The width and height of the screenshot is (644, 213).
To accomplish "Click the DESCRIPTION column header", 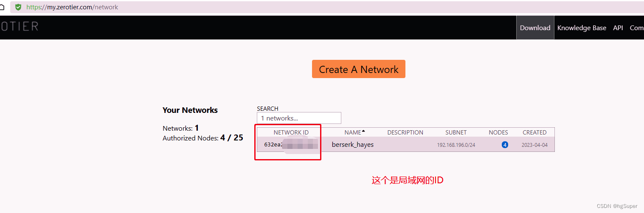I will click(405, 132).
